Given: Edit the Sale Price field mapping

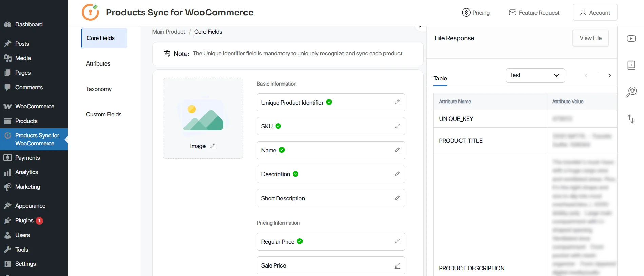Looking at the screenshot, I should 397,265.
